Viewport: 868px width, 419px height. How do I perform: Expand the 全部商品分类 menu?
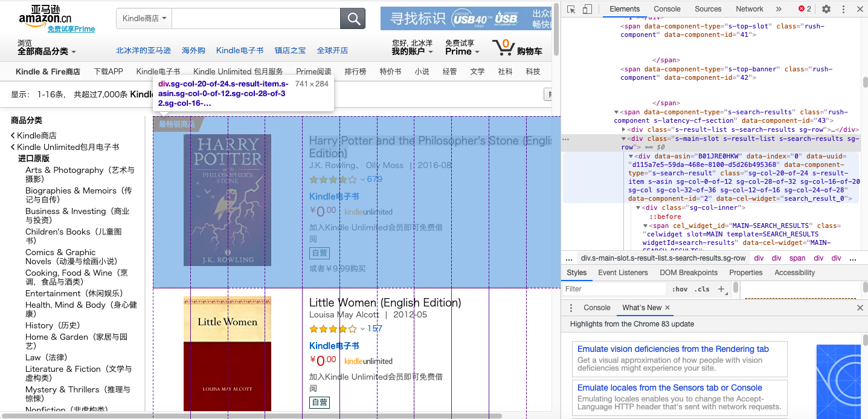pyautogui.click(x=47, y=52)
